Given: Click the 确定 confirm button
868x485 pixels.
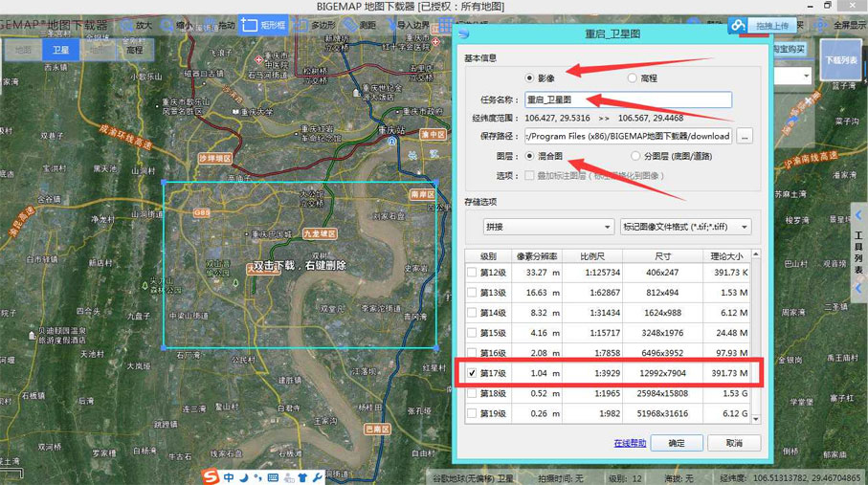Looking at the screenshot, I should point(677,443).
